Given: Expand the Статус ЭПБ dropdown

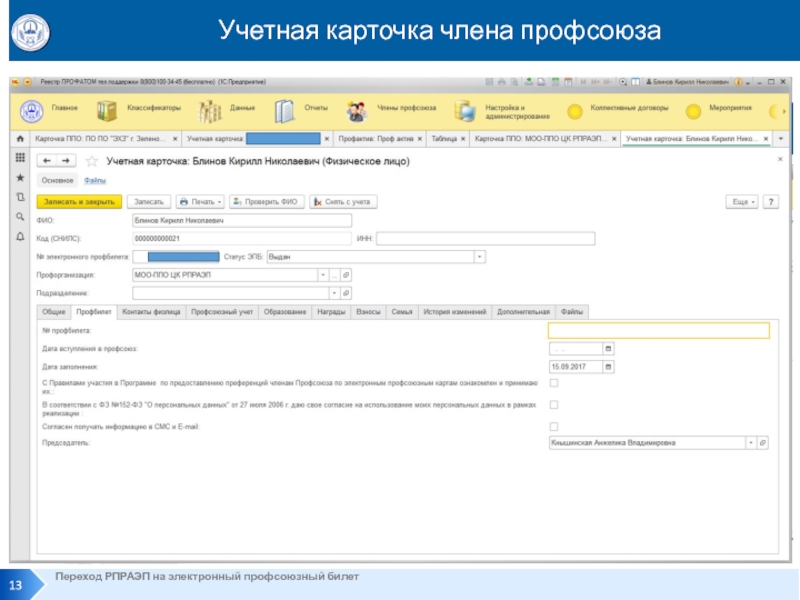Looking at the screenshot, I should point(479,257).
